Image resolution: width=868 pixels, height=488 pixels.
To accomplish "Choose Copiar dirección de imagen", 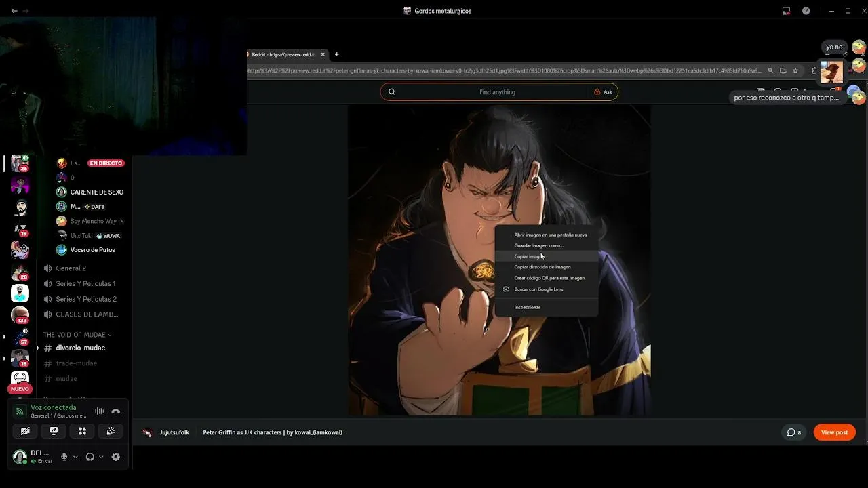I will 547,267.
